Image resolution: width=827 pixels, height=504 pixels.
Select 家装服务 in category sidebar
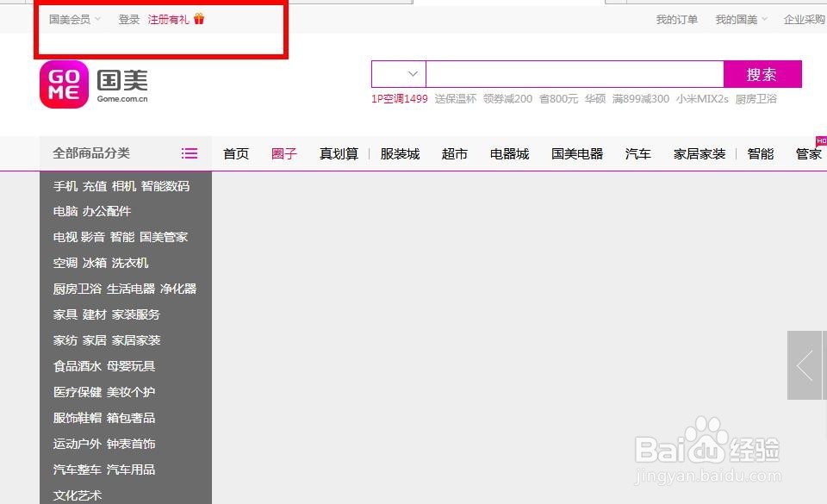(136, 314)
